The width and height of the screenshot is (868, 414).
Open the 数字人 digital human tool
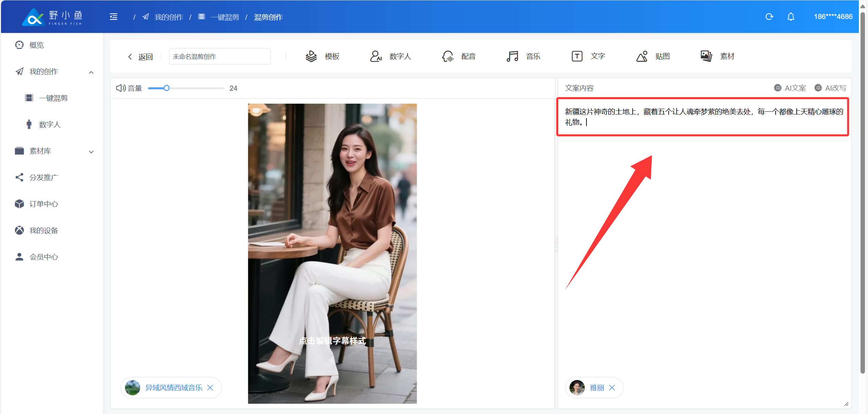tap(391, 56)
